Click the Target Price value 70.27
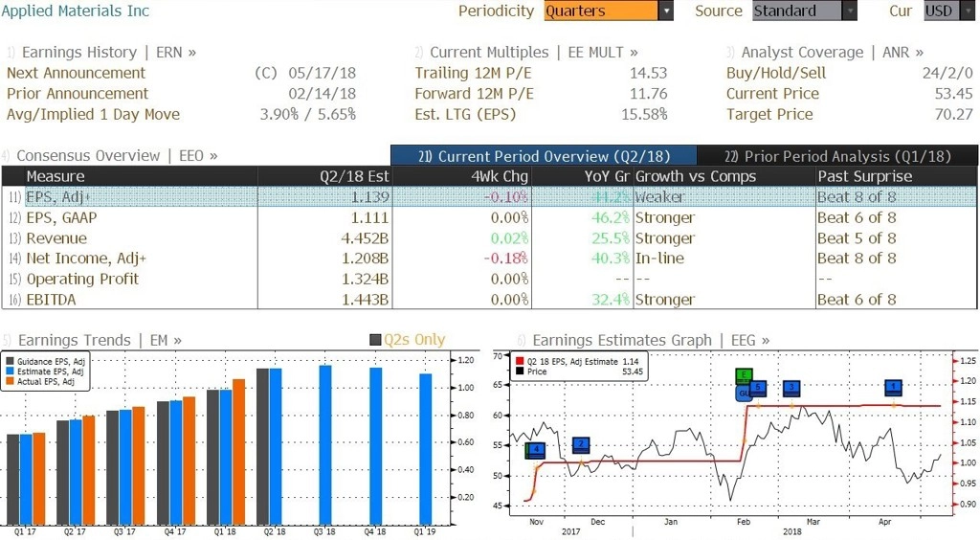The height and width of the screenshot is (540, 980). [x=954, y=114]
